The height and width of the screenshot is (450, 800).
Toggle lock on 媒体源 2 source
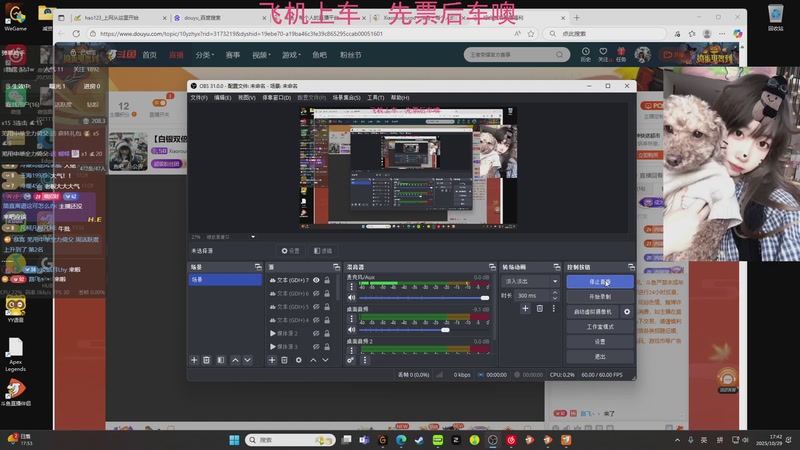(x=327, y=333)
